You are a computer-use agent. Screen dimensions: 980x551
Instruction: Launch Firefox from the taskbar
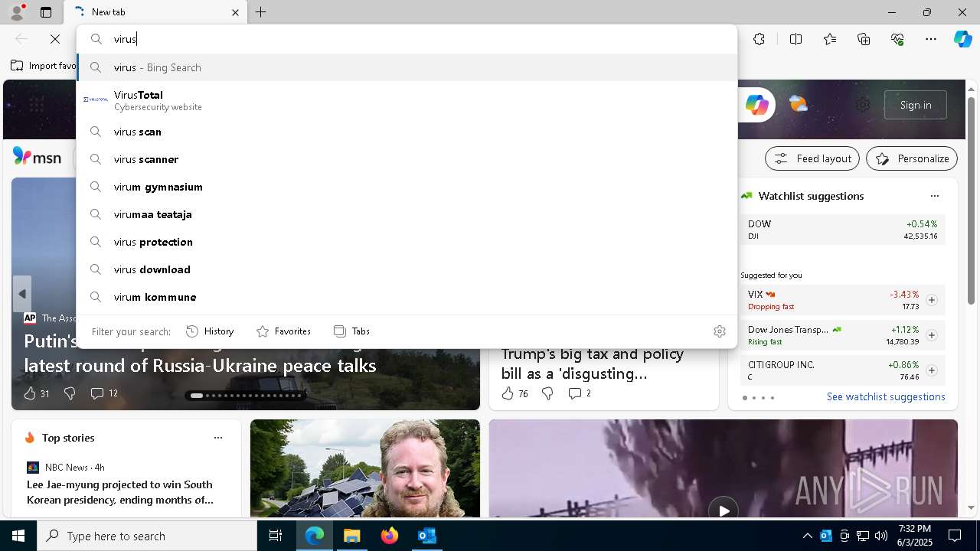point(390,536)
